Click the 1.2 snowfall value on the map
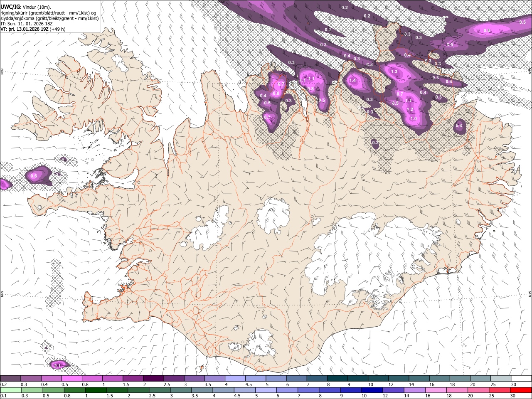532x399 pixels. 410,109
